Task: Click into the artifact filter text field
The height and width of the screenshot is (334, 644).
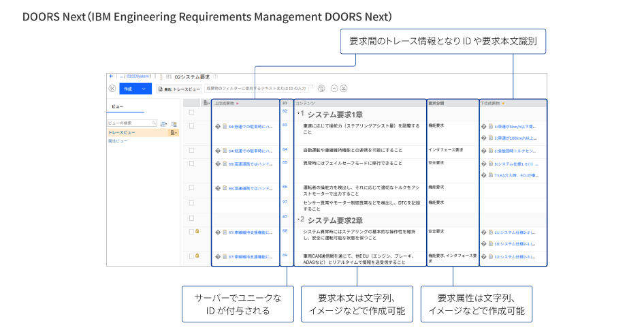Action: click(259, 89)
